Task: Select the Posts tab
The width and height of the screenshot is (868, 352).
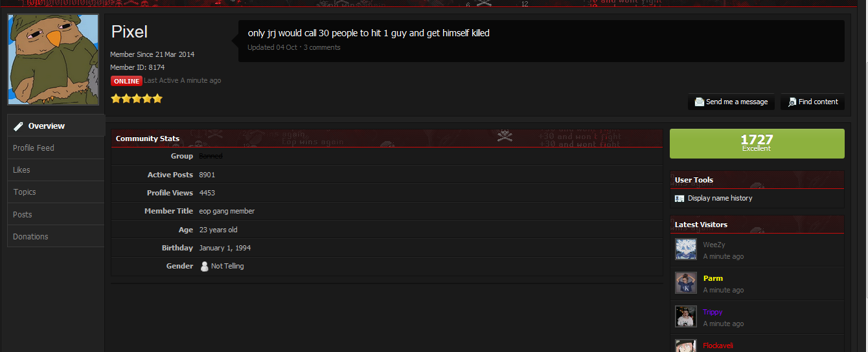Action: (x=56, y=215)
